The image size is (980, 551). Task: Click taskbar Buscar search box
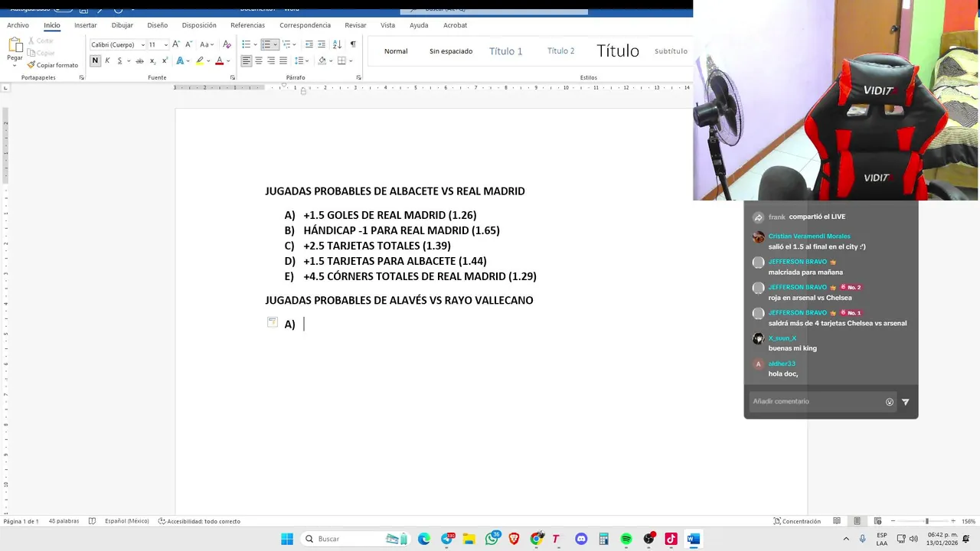[x=355, y=539]
